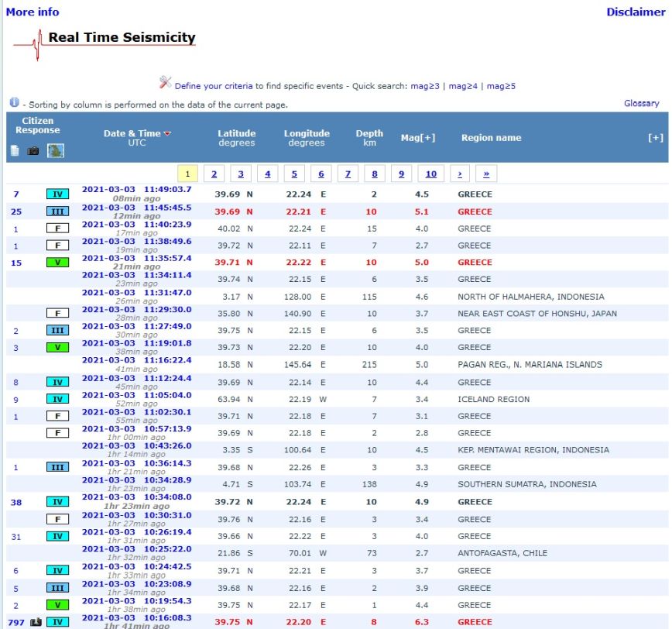
Task: Sort by the Date & Time column arrow
Action: 168,134
